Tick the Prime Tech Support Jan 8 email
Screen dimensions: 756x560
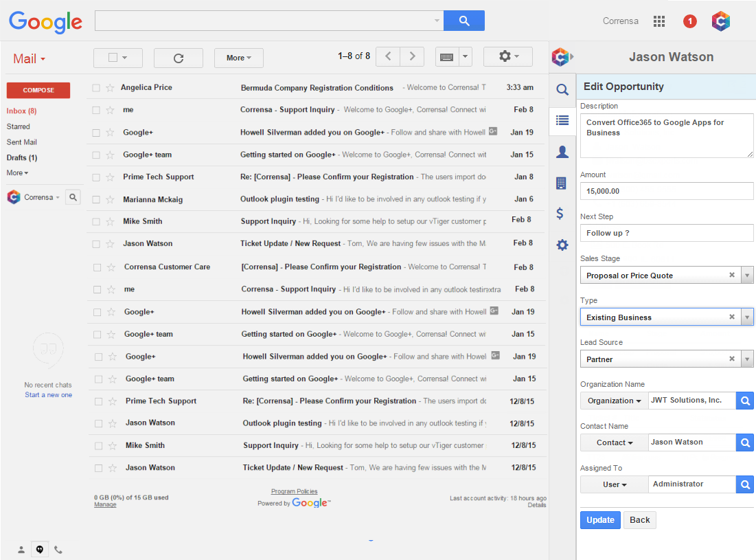[x=96, y=177]
